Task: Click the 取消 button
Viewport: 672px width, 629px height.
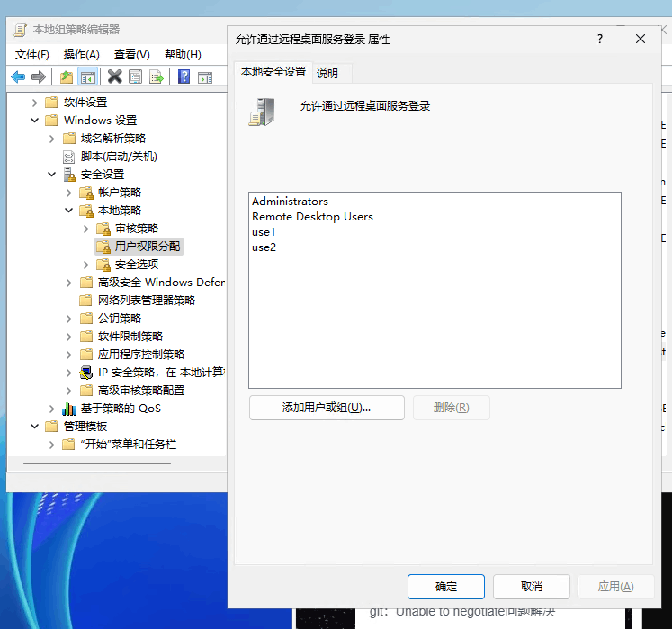Action: click(x=532, y=587)
